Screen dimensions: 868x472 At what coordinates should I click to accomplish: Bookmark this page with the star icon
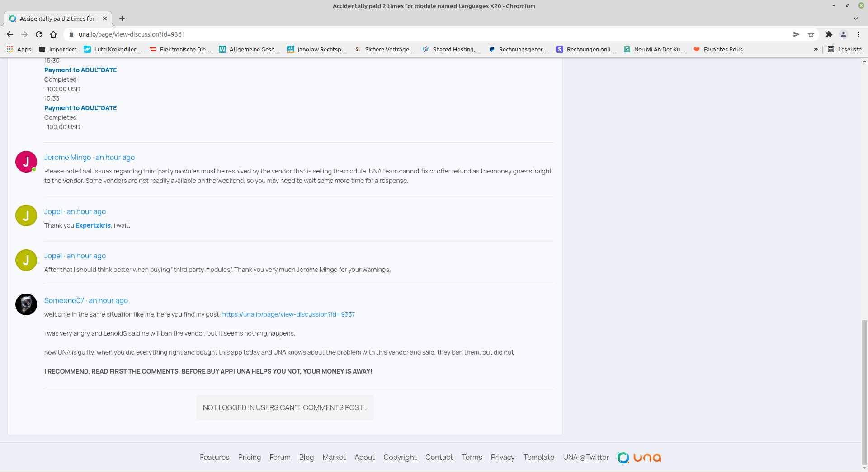(811, 34)
